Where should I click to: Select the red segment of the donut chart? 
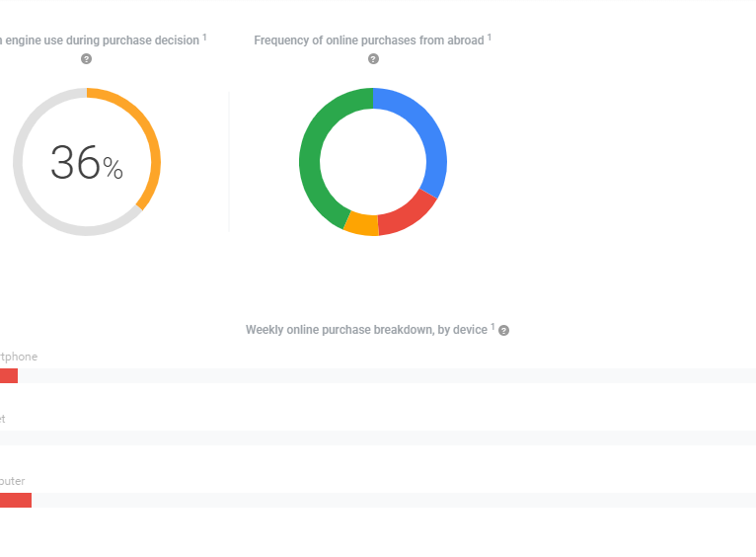[x=409, y=212]
